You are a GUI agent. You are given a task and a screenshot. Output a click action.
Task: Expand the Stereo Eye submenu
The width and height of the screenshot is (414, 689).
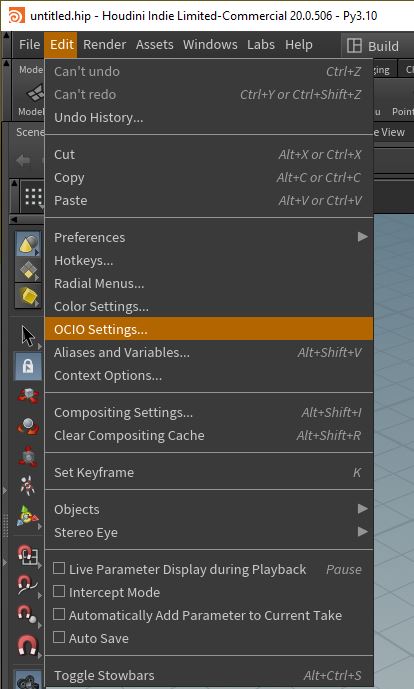click(208, 532)
